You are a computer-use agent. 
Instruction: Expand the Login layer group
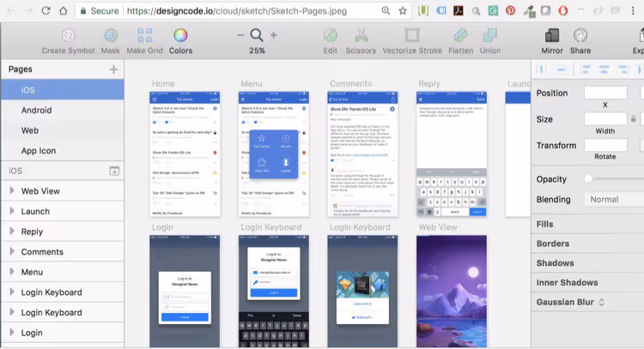(x=12, y=332)
